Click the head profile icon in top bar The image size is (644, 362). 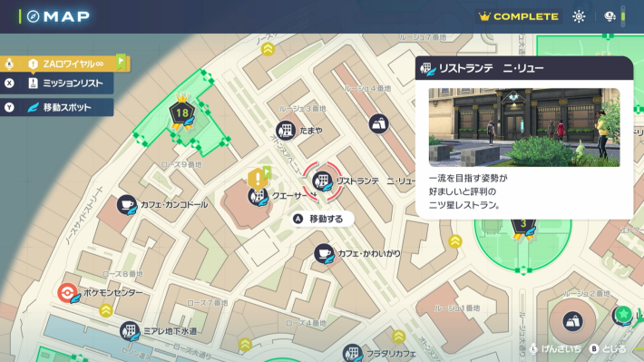click(610, 16)
